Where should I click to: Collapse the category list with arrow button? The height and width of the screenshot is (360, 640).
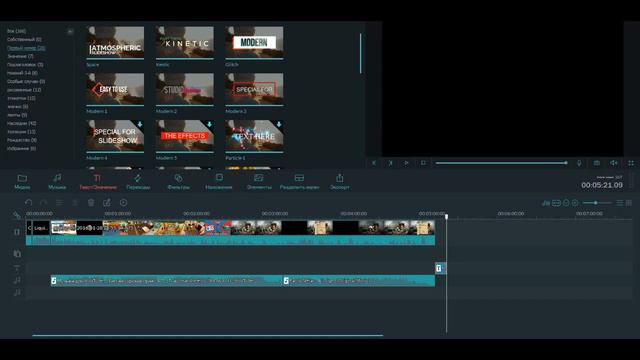point(70,31)
